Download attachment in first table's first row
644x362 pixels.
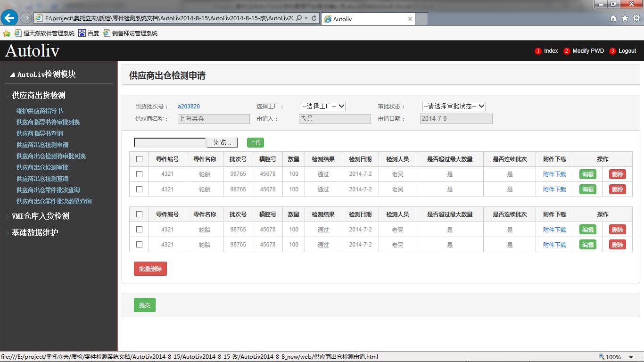554,174
